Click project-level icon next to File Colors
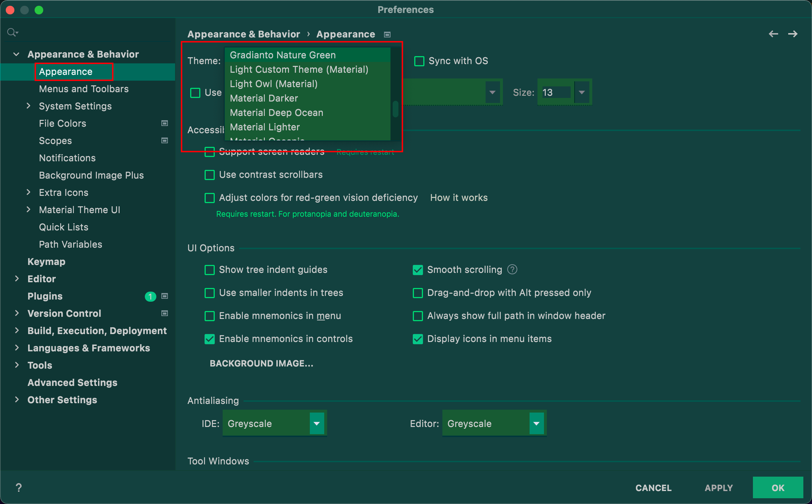 coord(165,123)
